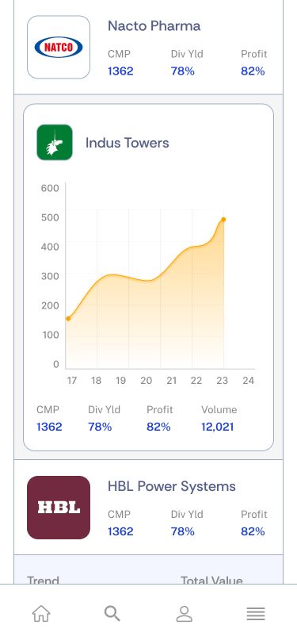This screenshot has height=644, width=297.
Task: Click Indus Towers CMP value 1362
Action: (x=49, y=427)
